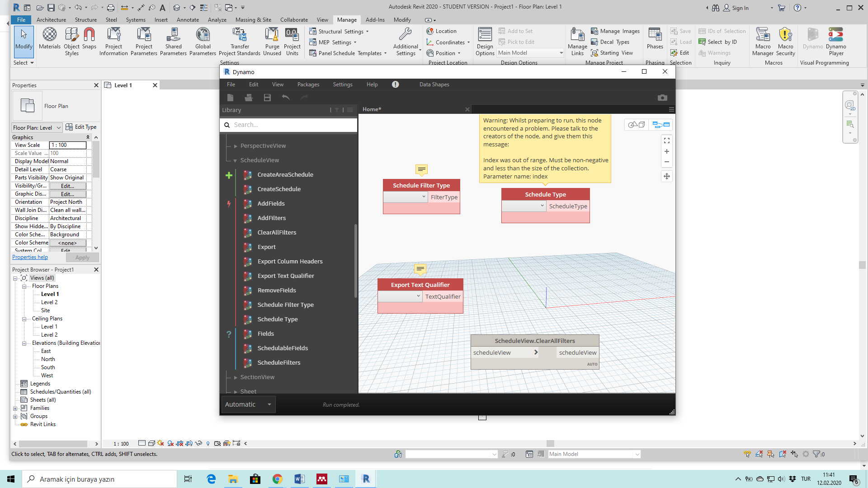Open the Floor Plan: Level type selector dropdown
868x488 pixels.
point(37,127)
